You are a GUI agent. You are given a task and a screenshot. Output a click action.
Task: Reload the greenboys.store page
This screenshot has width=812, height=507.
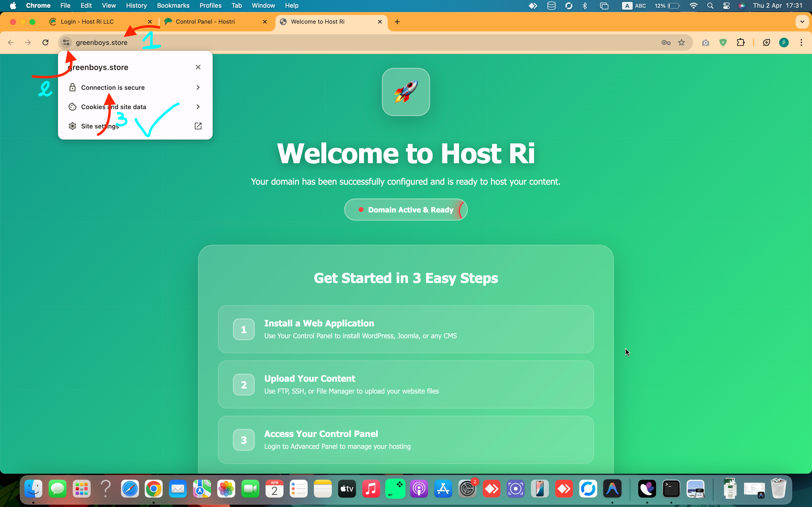(46, 42)
